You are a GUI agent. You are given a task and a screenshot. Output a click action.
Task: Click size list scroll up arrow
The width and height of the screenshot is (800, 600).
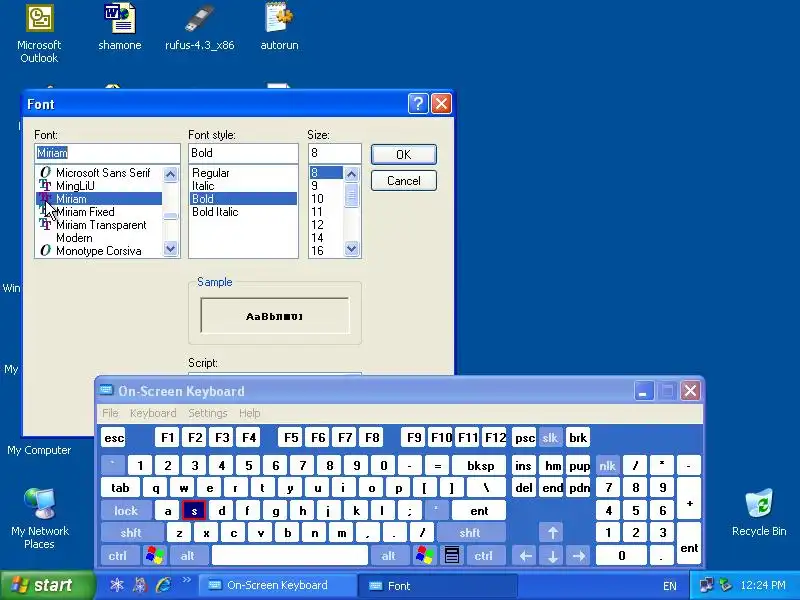point(351,174)
